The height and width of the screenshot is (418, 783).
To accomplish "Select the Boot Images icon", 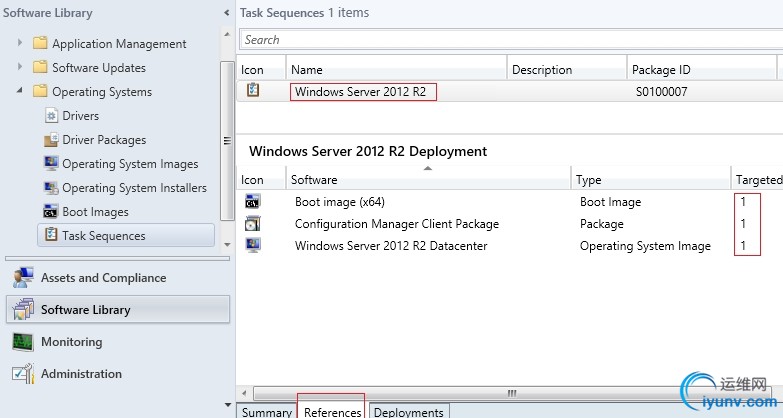I will [x=52, y=212].
